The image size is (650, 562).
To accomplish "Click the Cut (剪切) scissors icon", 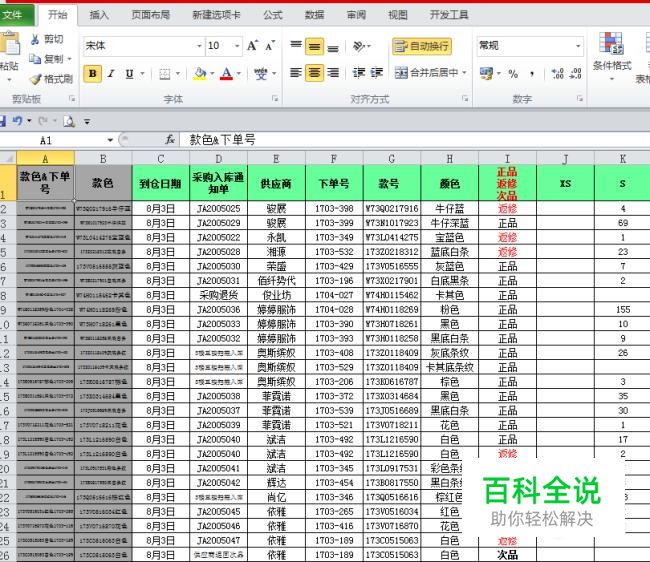I will 35,39.
